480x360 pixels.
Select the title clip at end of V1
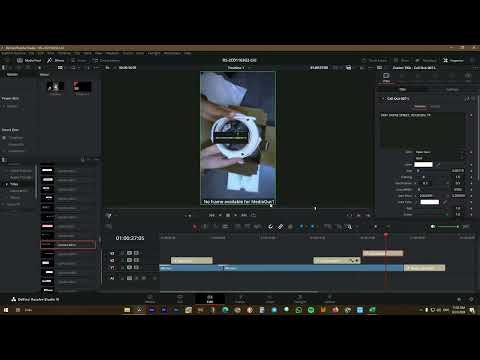424,268
